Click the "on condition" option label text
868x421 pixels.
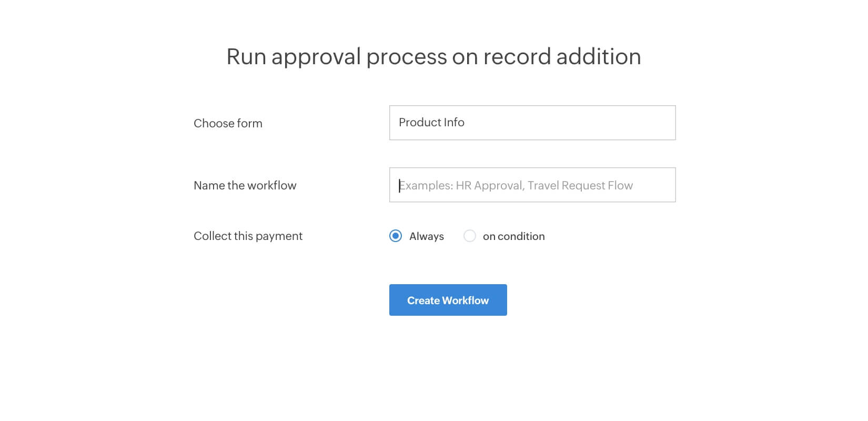pyautogui.click(x=513, y=236)
